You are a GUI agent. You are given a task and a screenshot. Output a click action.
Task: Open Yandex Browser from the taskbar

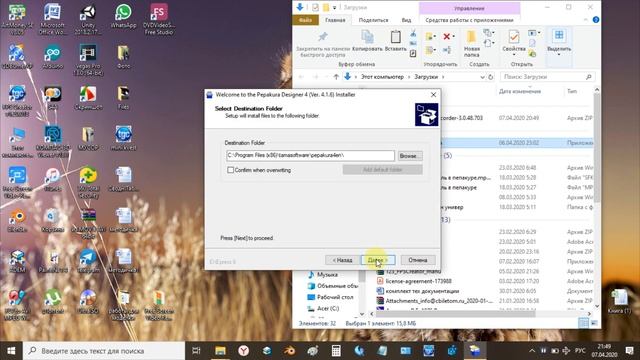244,351
